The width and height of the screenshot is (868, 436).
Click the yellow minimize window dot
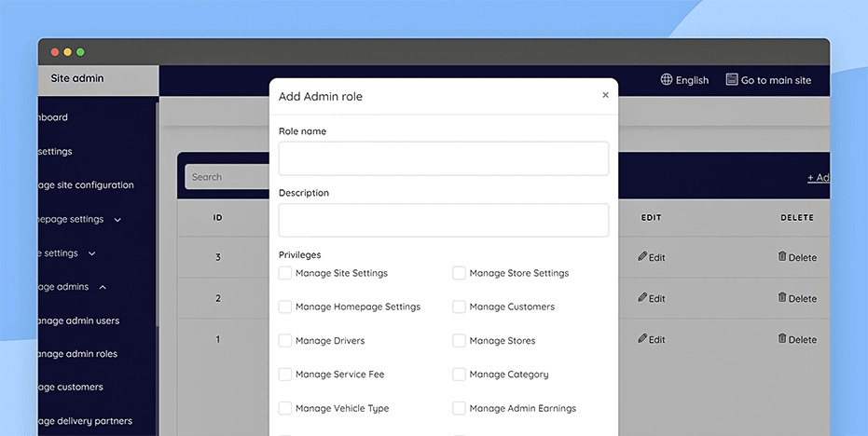[67, 52]
